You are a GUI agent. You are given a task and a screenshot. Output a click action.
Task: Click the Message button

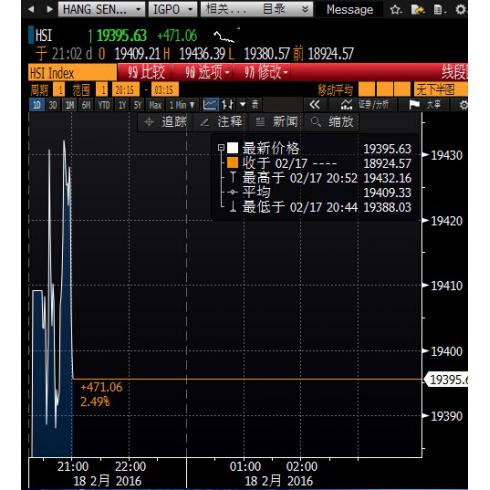coord(350,10)
